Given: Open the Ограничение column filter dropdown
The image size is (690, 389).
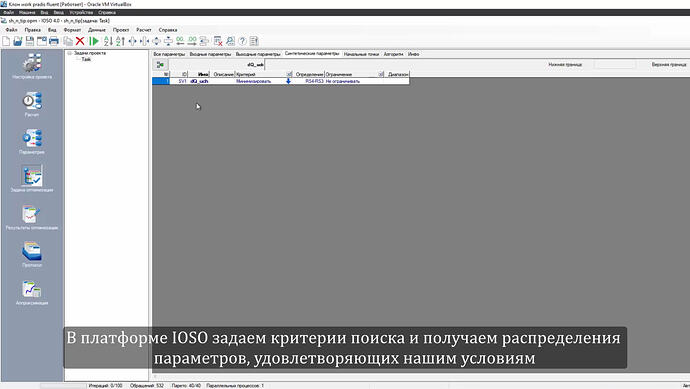Looking at the screenshot, I should point(381,74).
